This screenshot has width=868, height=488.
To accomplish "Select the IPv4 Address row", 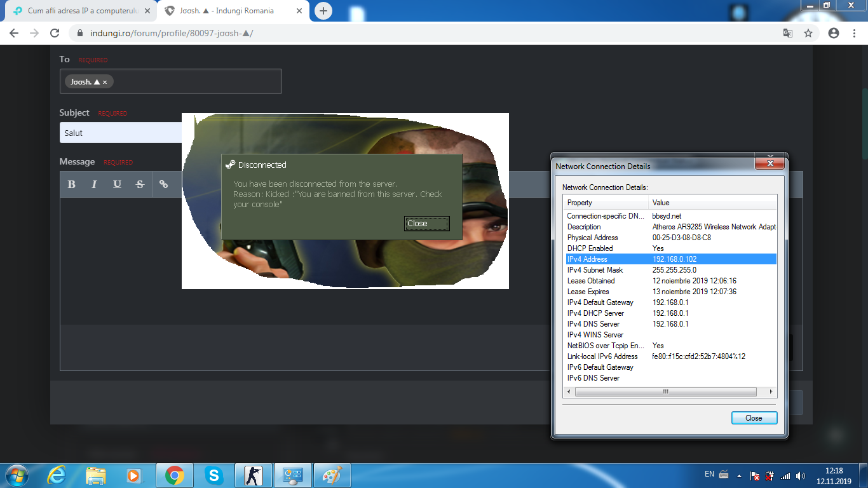I will pyautogui.click(x=671, y=259).
